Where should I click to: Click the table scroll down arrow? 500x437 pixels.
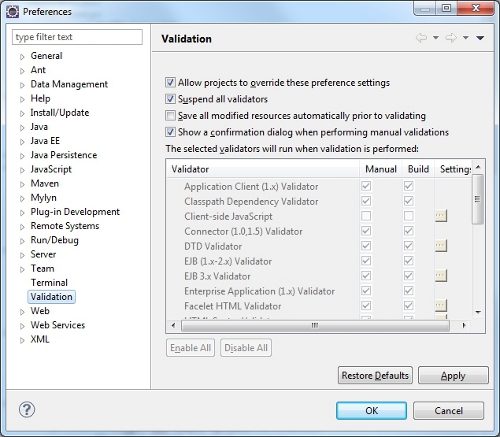coord(478,312)
